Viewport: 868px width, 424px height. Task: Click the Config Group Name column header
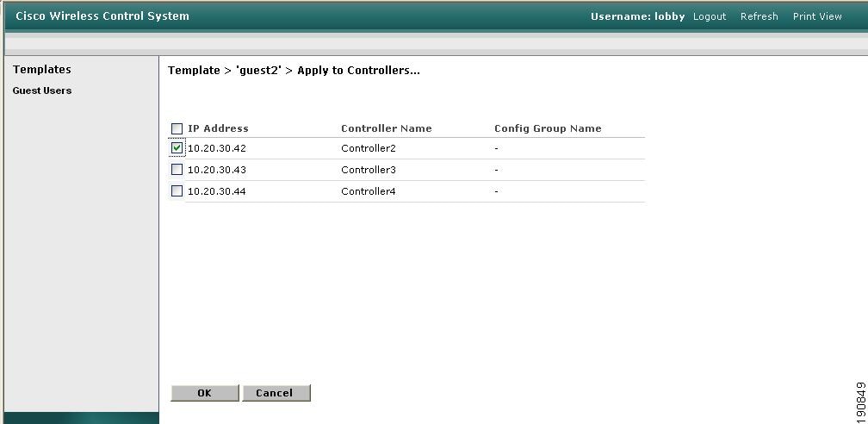coord(548,128)
